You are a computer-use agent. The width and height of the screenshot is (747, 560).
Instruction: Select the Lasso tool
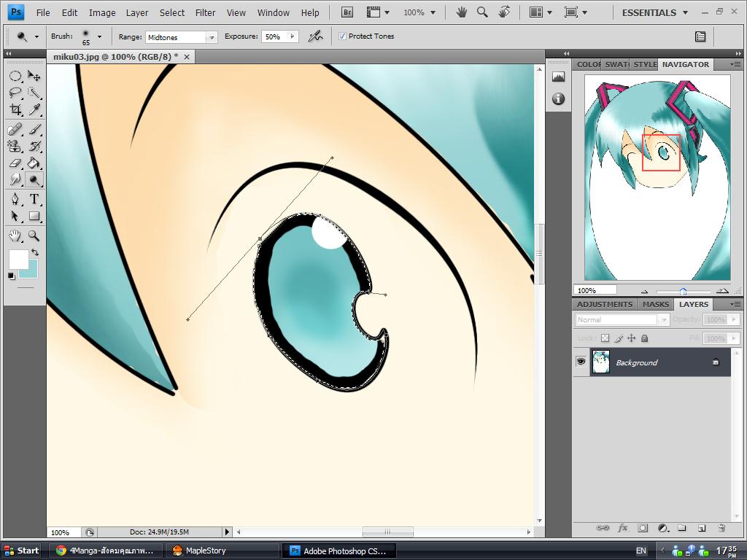tap(15, 93)
